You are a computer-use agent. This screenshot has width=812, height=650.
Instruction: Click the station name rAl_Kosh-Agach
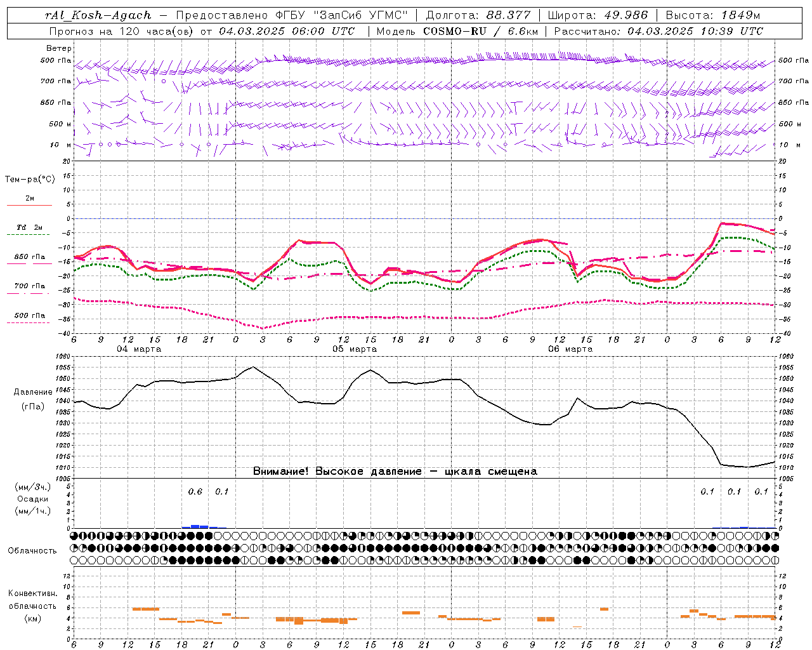coord(98,15)
